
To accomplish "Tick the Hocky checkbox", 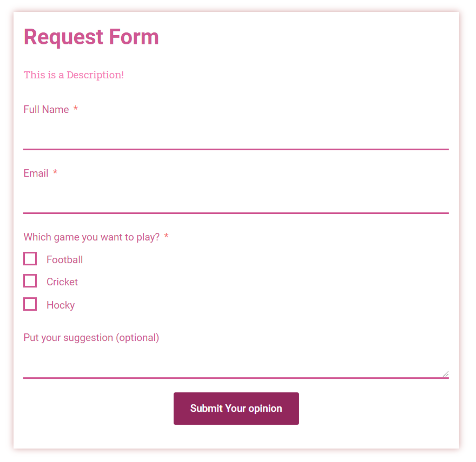I will coord(30,304).
